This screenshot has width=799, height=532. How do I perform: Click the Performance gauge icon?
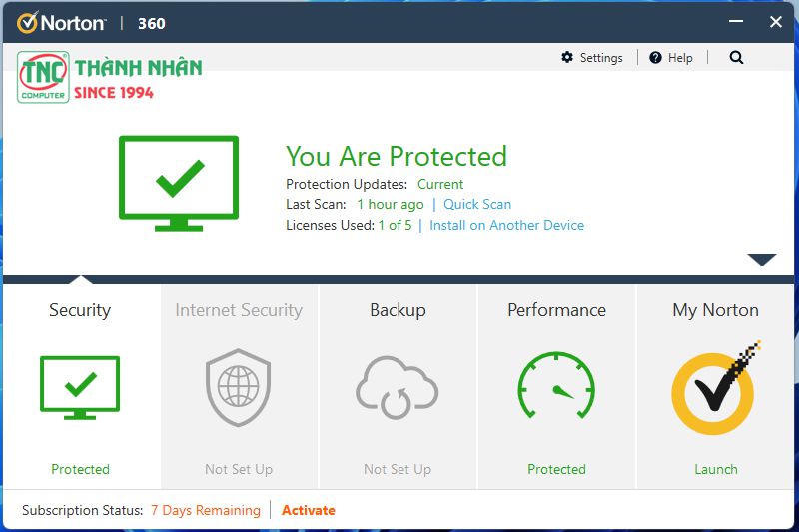[x=556, y=386]
